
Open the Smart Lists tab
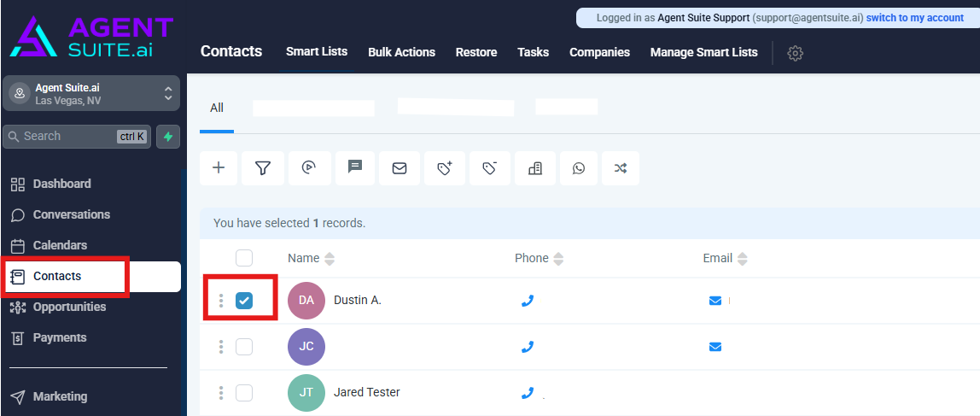pyautogui.click(x=317, y=52)
